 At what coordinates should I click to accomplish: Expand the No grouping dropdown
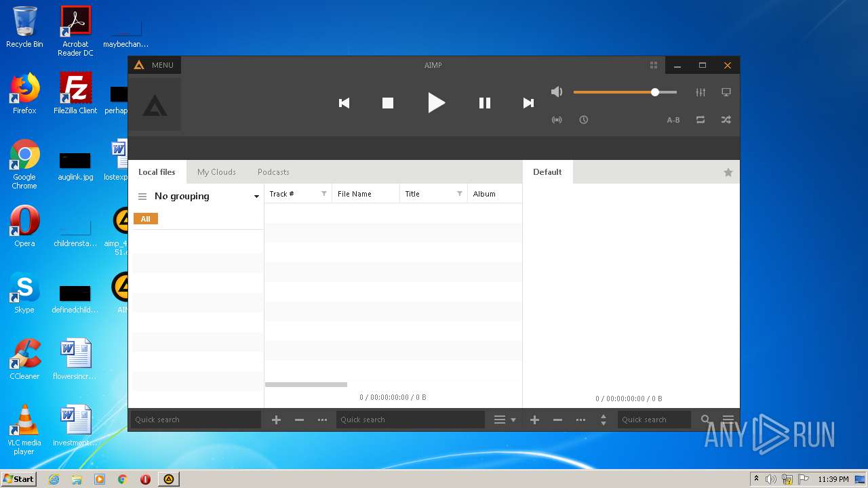[256, 197]
